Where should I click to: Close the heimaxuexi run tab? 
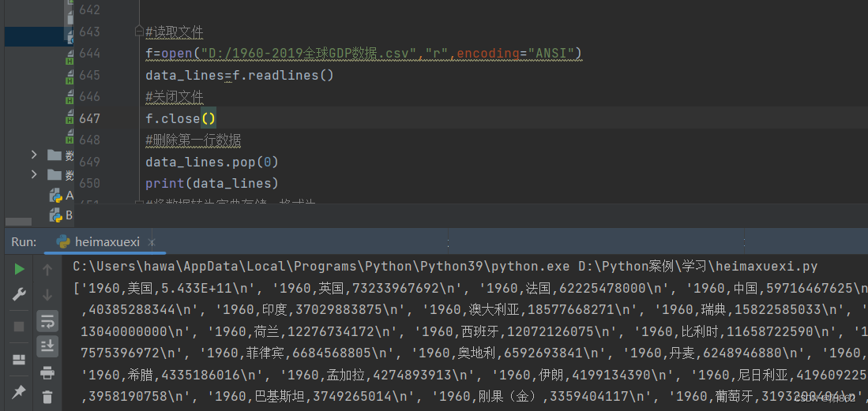pos(151,242)
